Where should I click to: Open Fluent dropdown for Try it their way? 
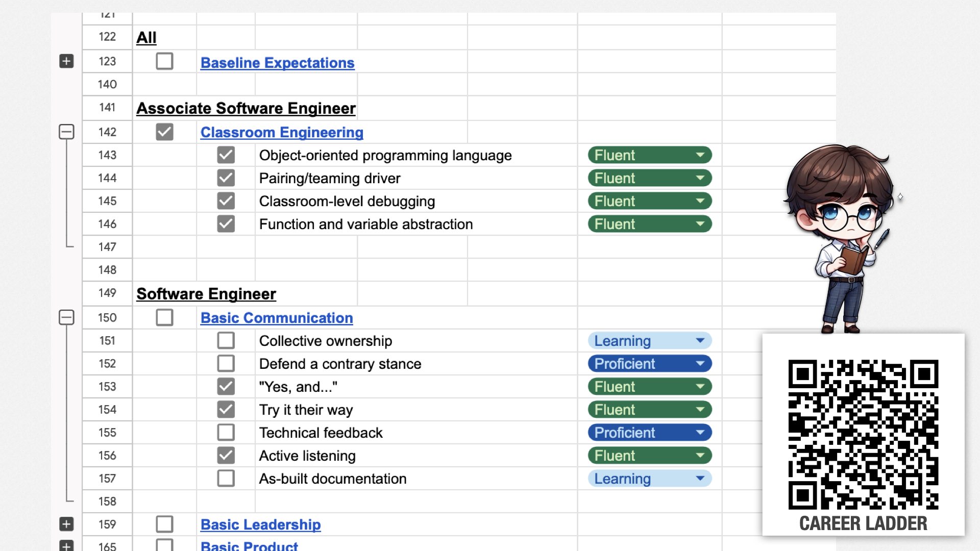pyautogui.click(x=650, y=410)
